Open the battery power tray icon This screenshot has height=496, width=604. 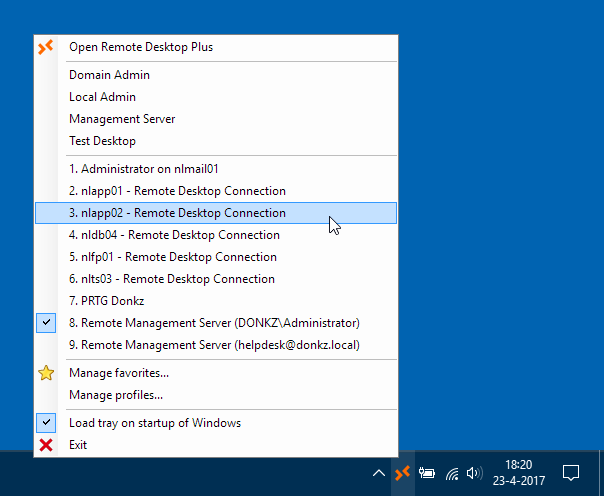coord(427,473)
